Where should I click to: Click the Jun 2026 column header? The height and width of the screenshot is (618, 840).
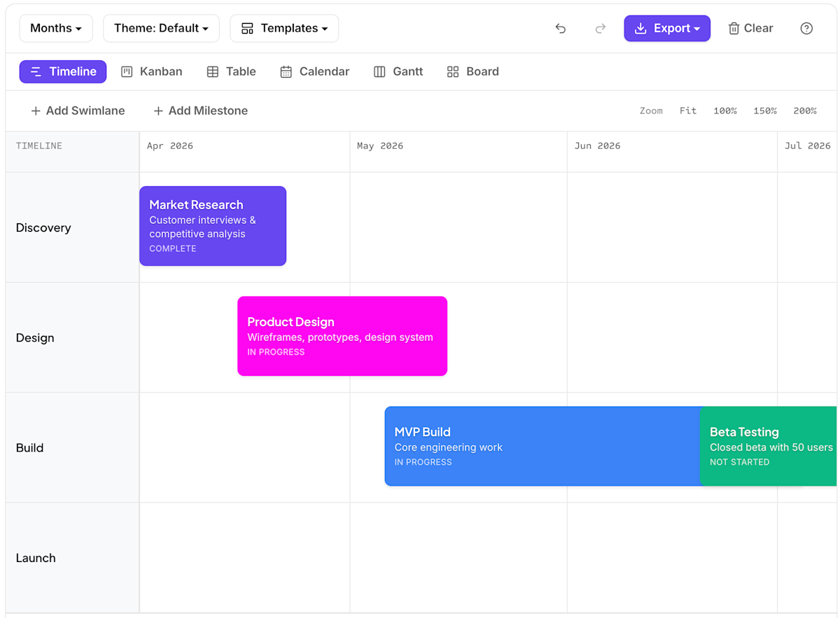(597, 146)
